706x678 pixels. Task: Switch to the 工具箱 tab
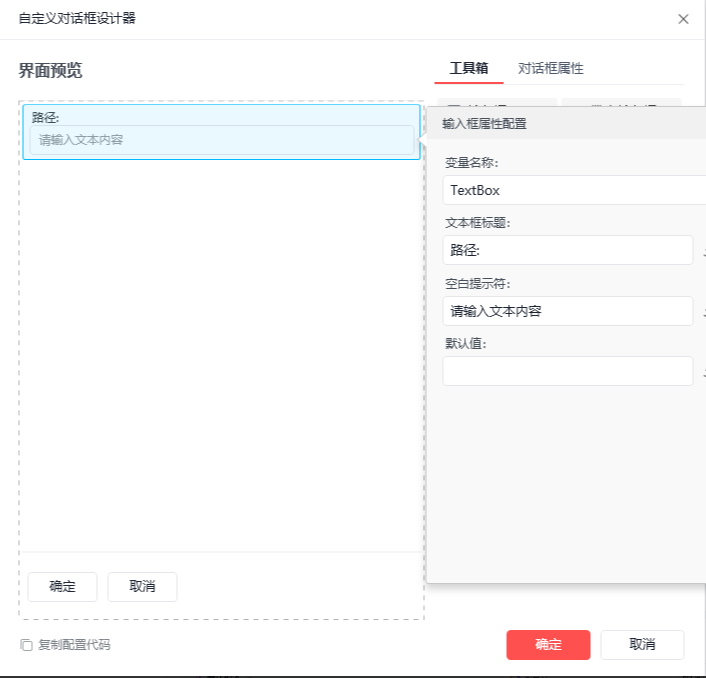tap(469, 68)
